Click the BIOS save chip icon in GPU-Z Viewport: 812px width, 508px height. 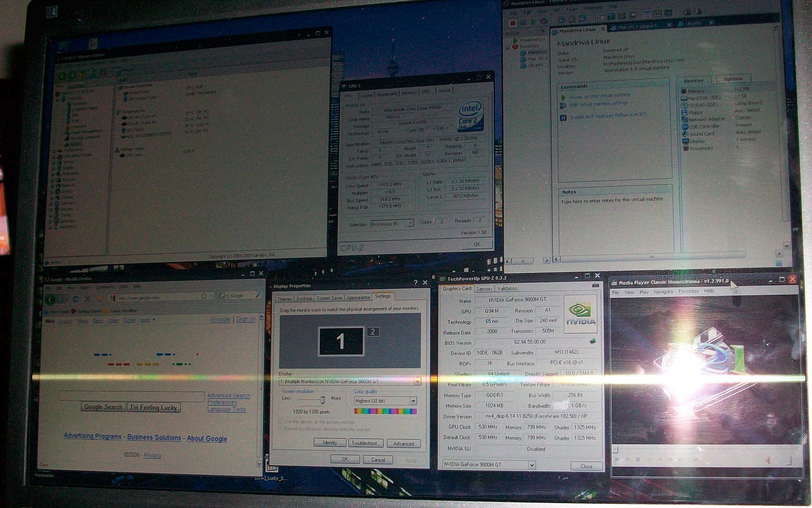(593, 341)
